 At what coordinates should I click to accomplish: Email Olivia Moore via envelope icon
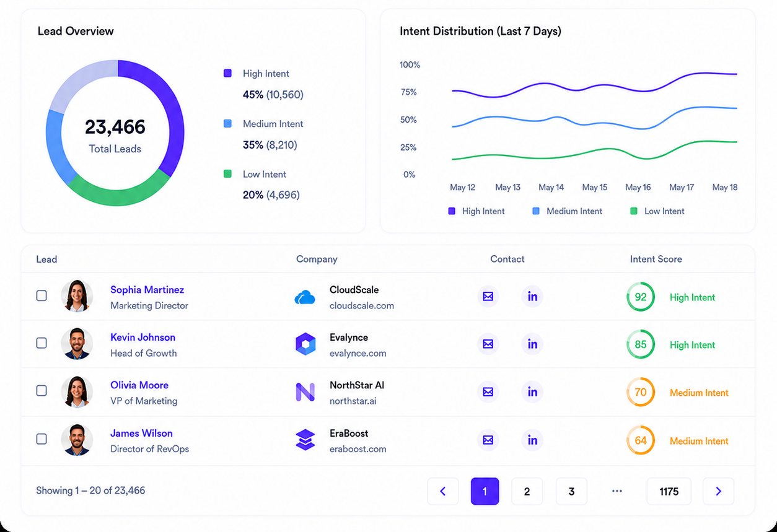click(488, 392)
